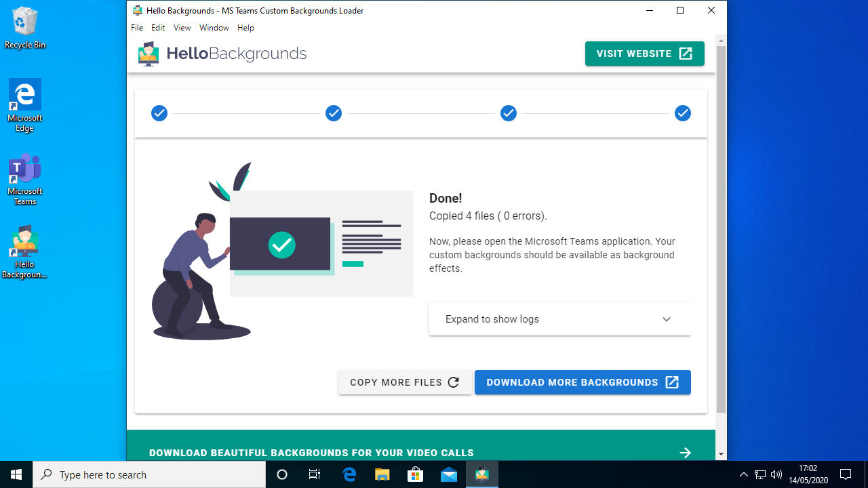The image size is (868, 488).
Task: Click the HelloBackgrounds logo
Action: click(222, 54)
